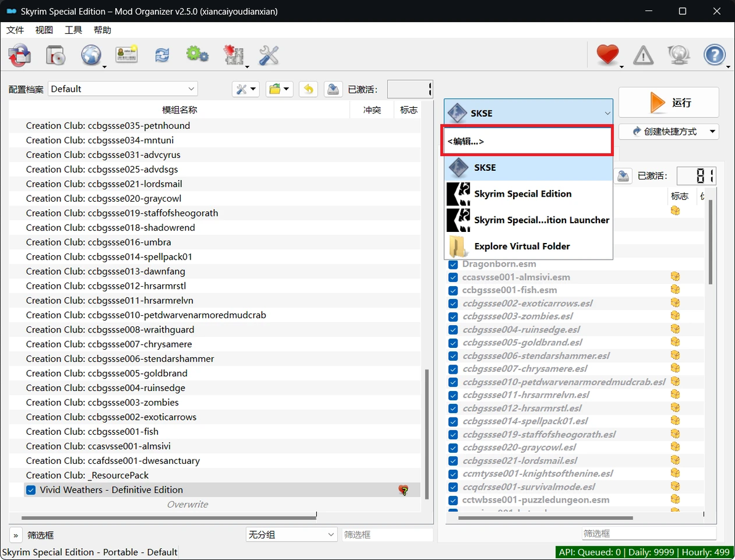Viewport: 735px width, 560px height.
Task: Select <编辑...> entry in executable list
Action: point(527,140)
